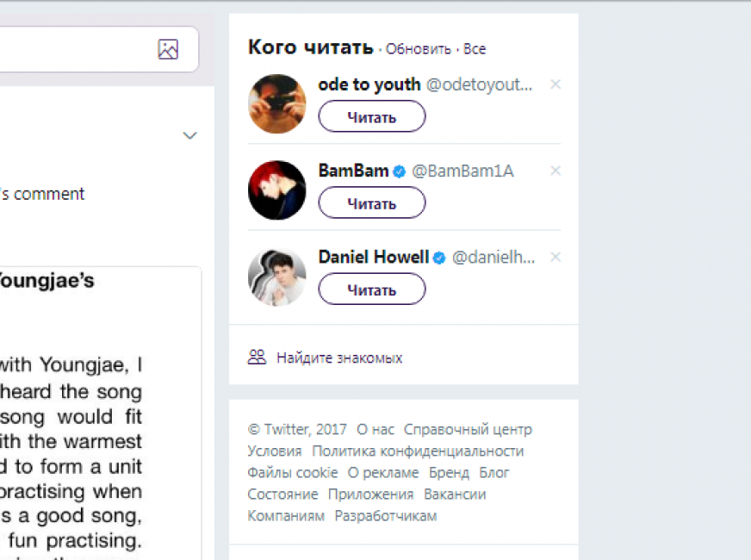Expand the tweet options chevron
Screen dimensions: 751x560
coord(190,135)
